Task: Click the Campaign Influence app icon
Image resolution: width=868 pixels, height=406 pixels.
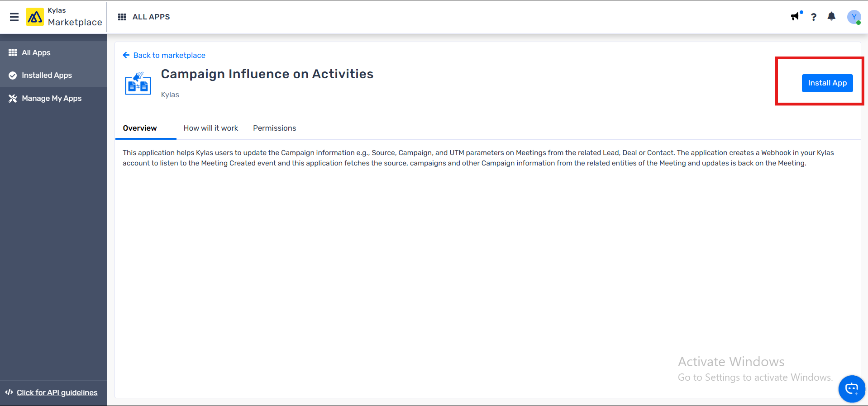Action: coord(138,84)
